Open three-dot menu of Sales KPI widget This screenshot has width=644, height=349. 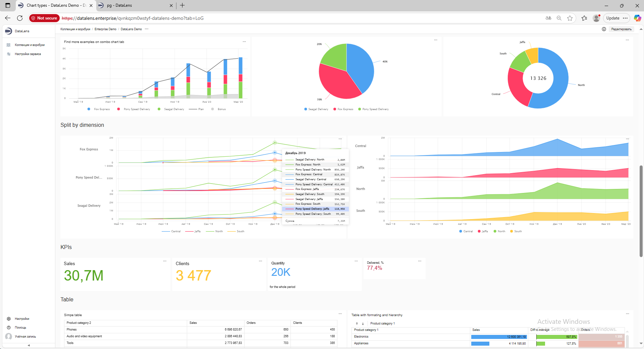tap(165, 261)
